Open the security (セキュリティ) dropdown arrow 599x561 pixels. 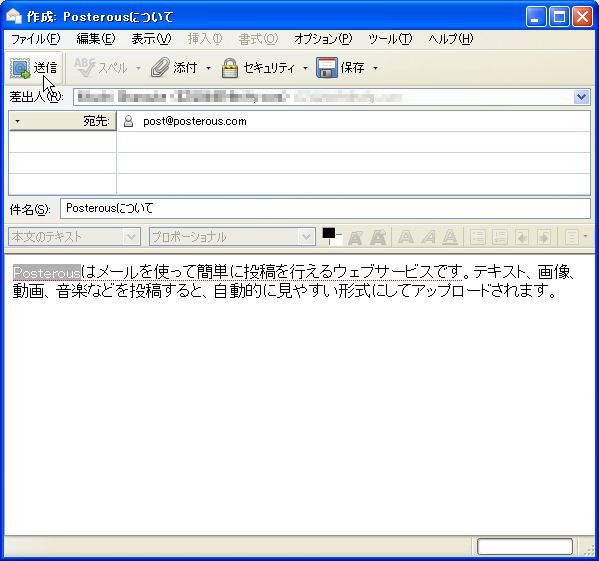coord(305,68)
